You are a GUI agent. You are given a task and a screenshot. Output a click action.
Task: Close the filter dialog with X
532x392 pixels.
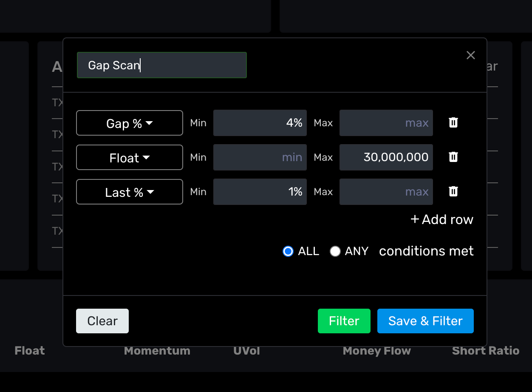click(x=470, y=55)
